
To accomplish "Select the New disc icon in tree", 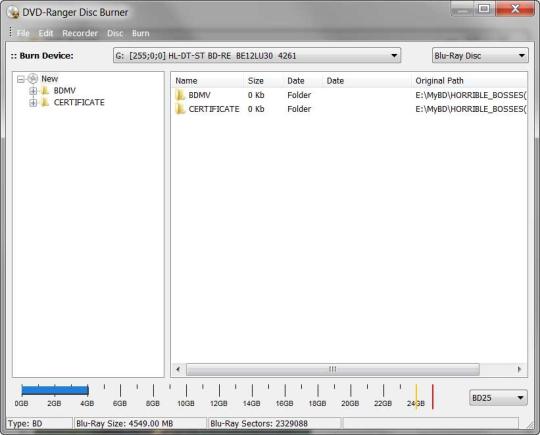I will [33, 79].
